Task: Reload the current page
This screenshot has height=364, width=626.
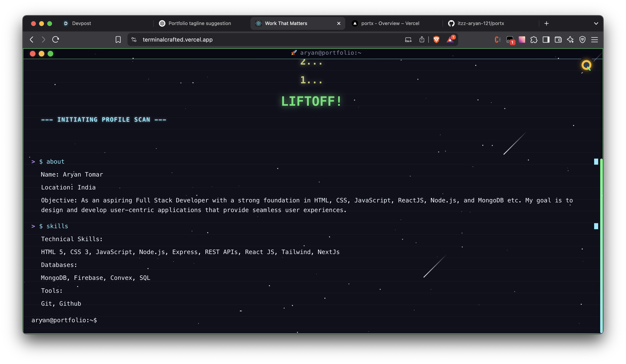Action: click(x=55, y=40)
